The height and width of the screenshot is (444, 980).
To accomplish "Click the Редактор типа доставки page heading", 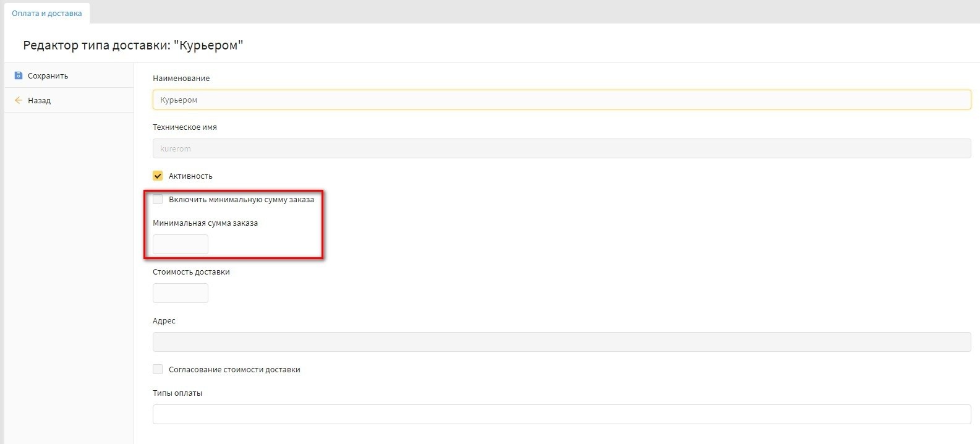I will [133, 45].
